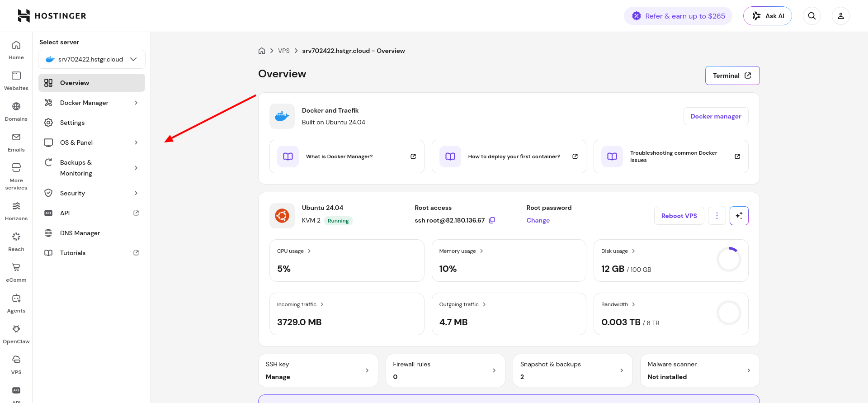Open More services in the left rail
Image resolution: width=868 pixels, height=403 pixels.
coord(16,176)
